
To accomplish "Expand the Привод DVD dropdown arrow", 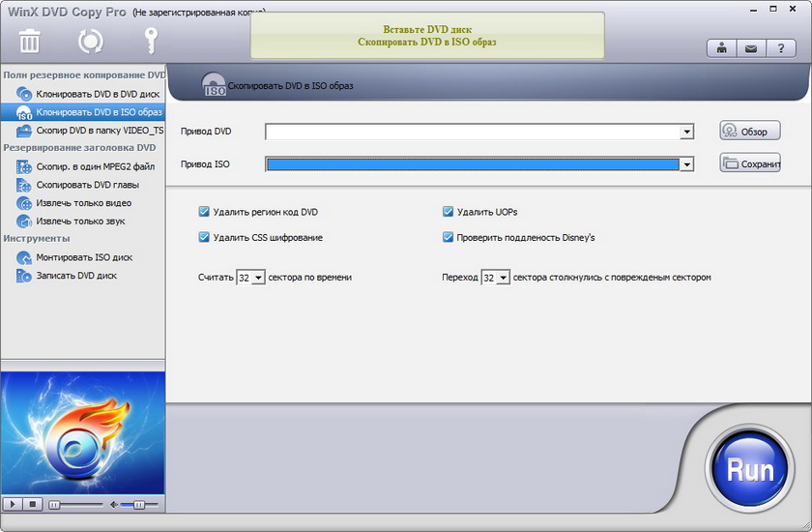I will [x=686, y=132].
